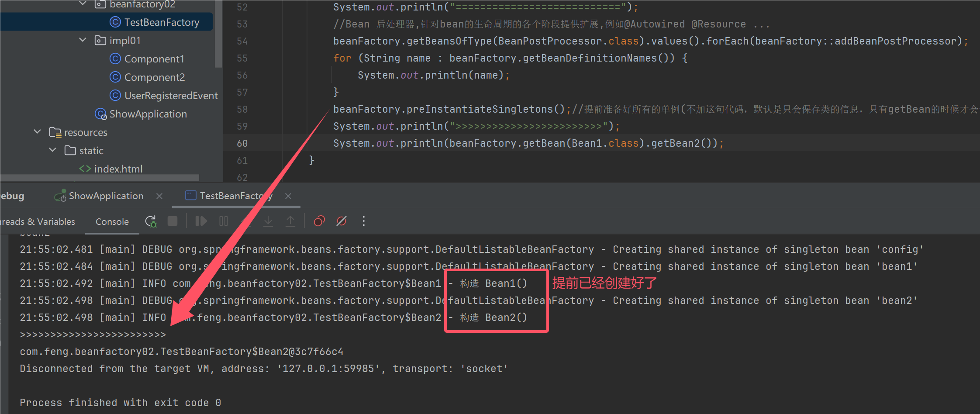The height and width of the screenshot is (414, 980).
Task: Click the beanfactory02 package name
Action: point(142,4)
